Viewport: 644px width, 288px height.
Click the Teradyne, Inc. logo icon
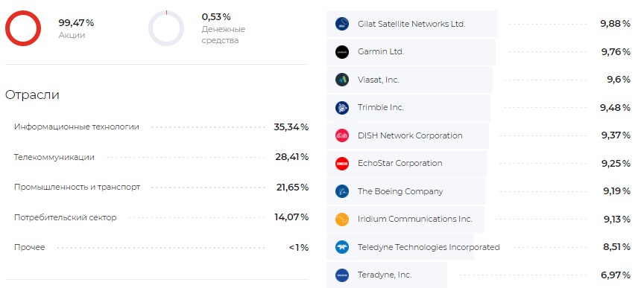[x=341, y=275]
